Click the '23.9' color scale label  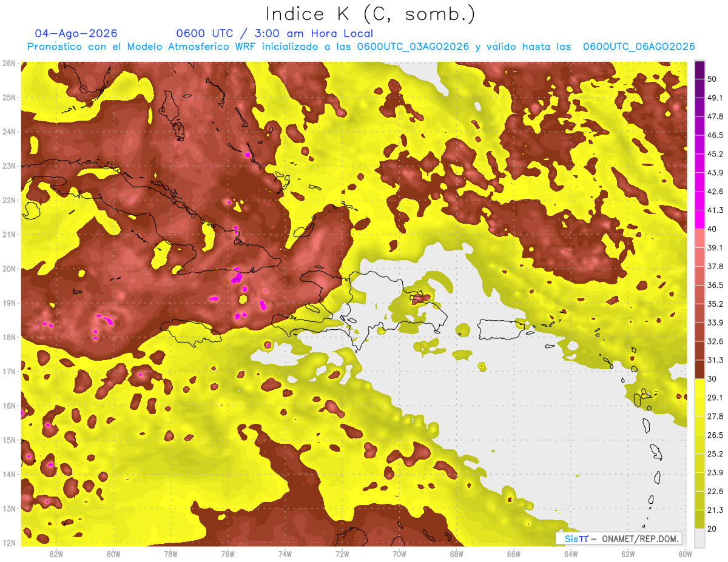tap(715, 473)
